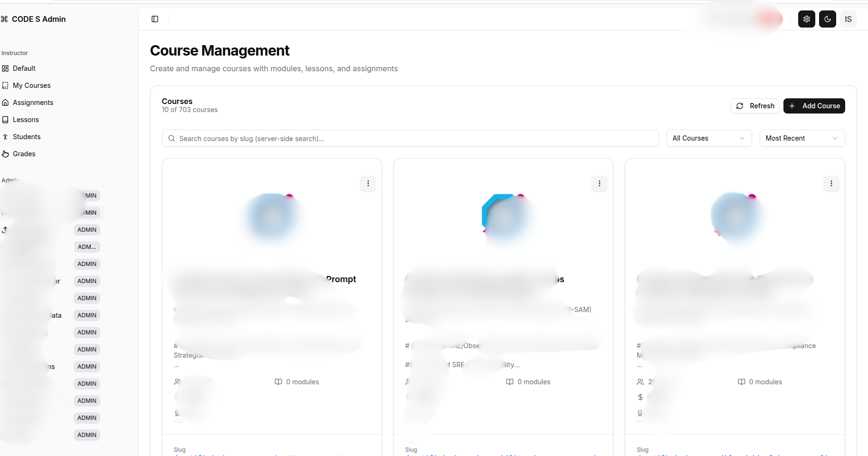This screenshot has height=456, width=868.
Task: Refresh the courses list
Action: point(755,106)
